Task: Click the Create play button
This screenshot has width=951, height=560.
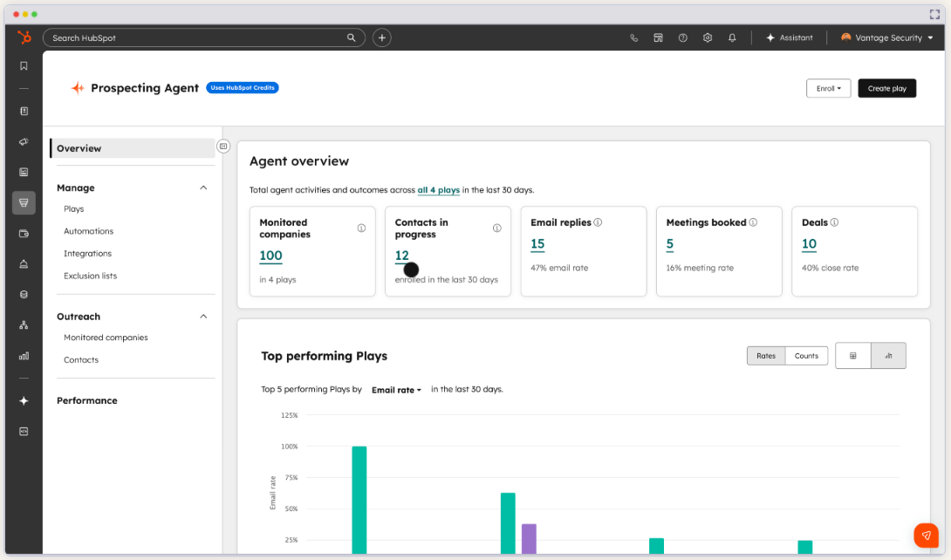Action: pyautogui.click(x=886, y=88)
